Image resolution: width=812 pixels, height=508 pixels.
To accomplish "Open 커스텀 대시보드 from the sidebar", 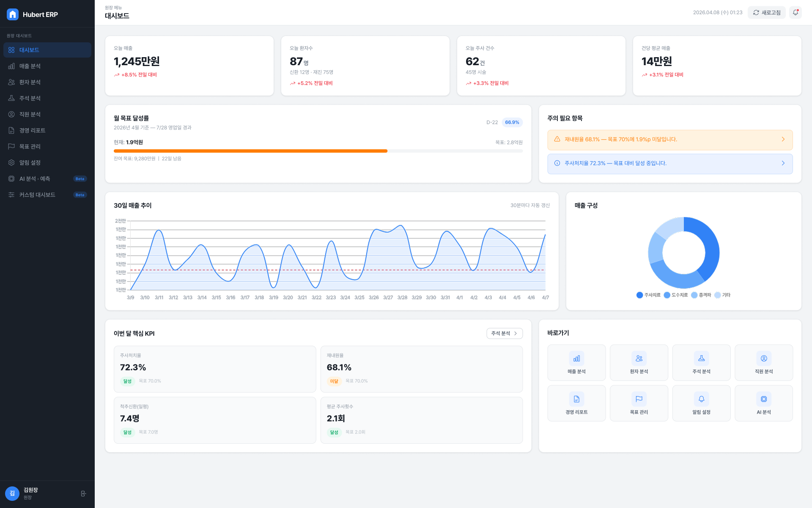I will pos(47,195).
